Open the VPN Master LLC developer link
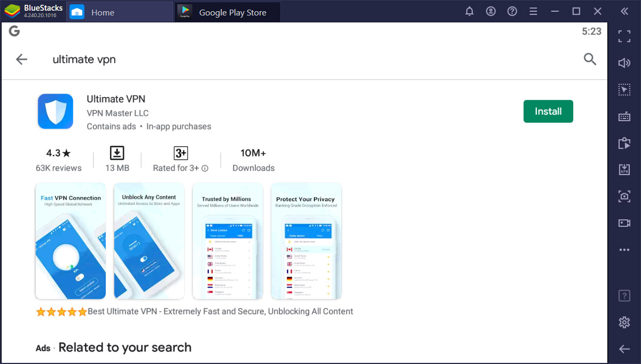641x364 pixels. [118, 113]
